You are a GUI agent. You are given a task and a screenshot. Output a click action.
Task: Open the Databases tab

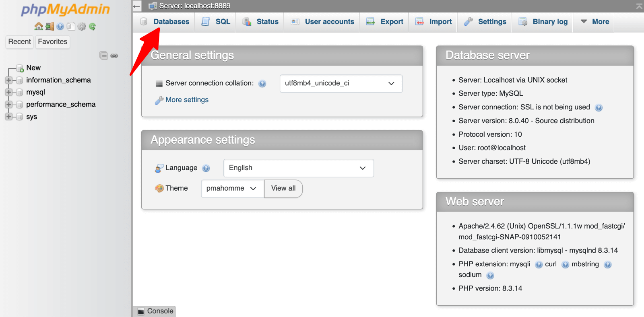click(x=164, y=22)
